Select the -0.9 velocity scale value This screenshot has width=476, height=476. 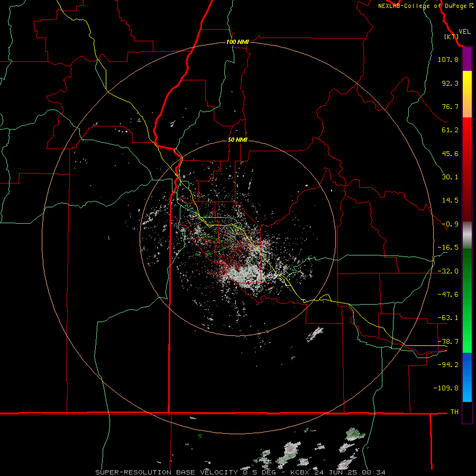[450, 224]
